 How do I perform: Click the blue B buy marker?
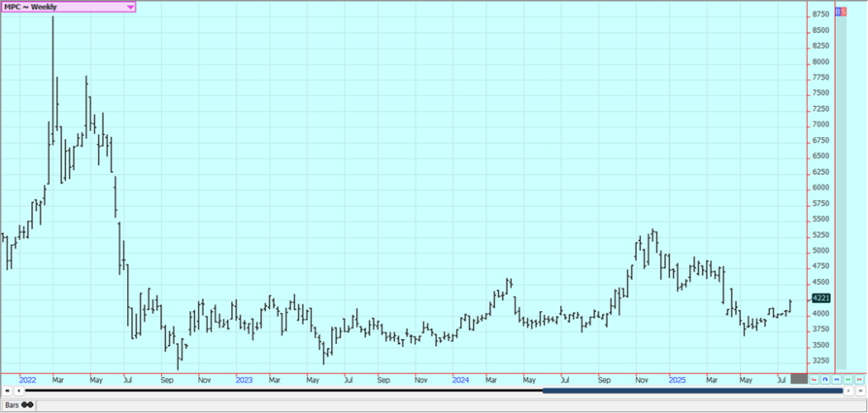(x=837, y=11)
